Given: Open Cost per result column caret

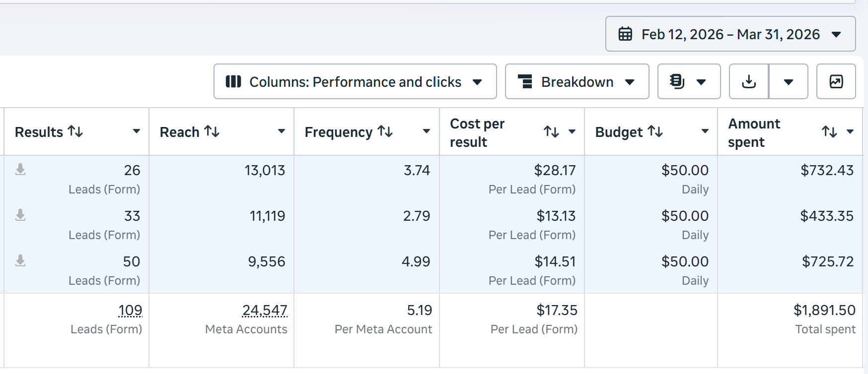Looking at the screenshot, I should [x=572, y=131].
